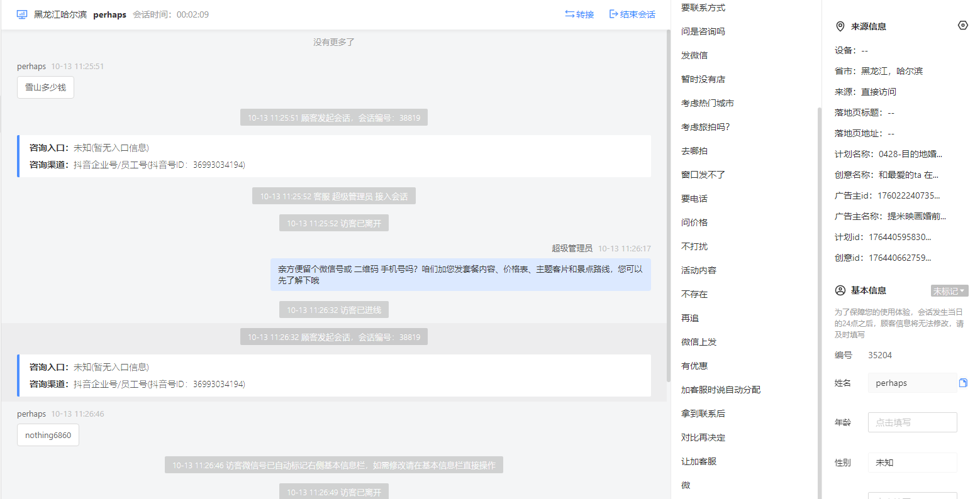Select quick reply 不打扰
Viewport: 980px width, 499px height.
pyautogui.click(x=694, y=246)
